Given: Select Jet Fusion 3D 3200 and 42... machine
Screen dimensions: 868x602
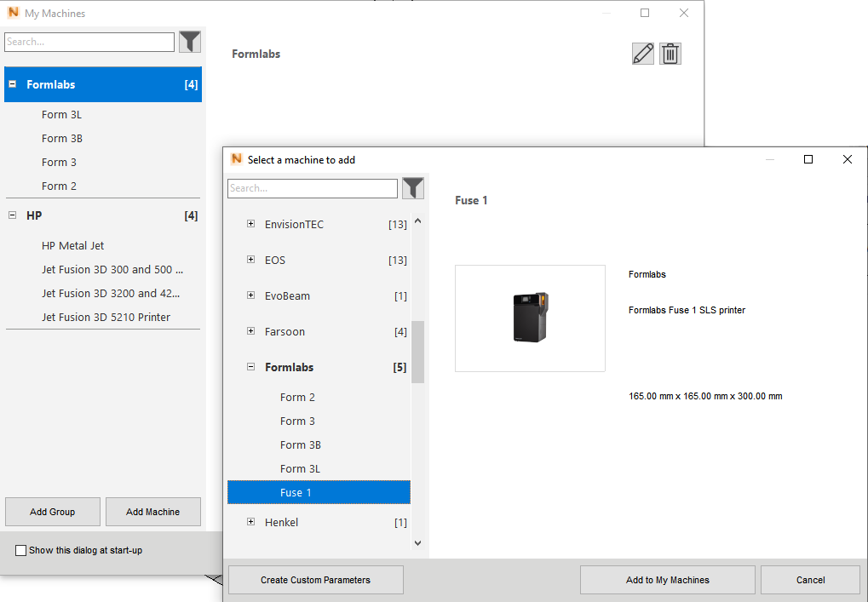Looking at the screenshot, I should pos(103,293).
